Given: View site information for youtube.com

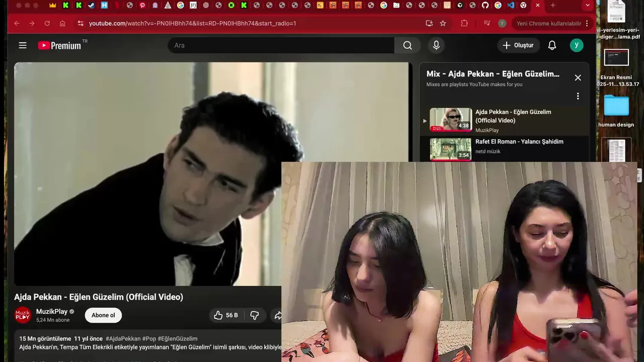Looking at the screenshot, I should point(80,23).
